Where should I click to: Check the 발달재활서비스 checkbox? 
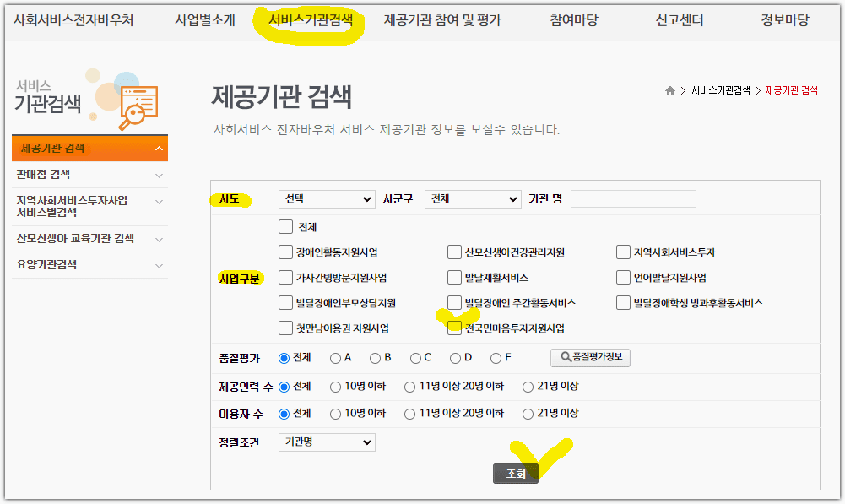pos(454,277)
